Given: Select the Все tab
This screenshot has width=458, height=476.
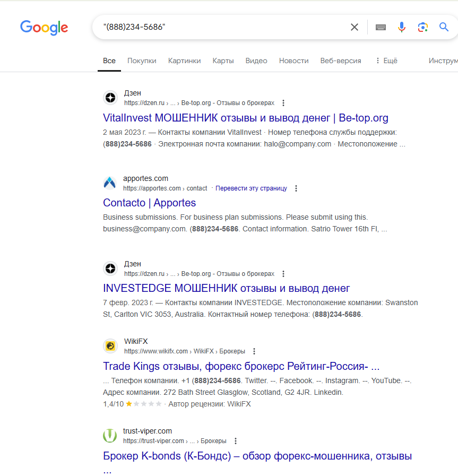Looking at the screenshot, I should click(x=109, y=60).
